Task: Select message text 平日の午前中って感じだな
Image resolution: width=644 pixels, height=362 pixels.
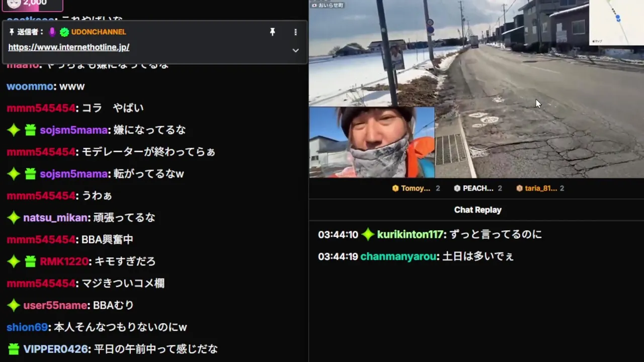Action: 156,349
